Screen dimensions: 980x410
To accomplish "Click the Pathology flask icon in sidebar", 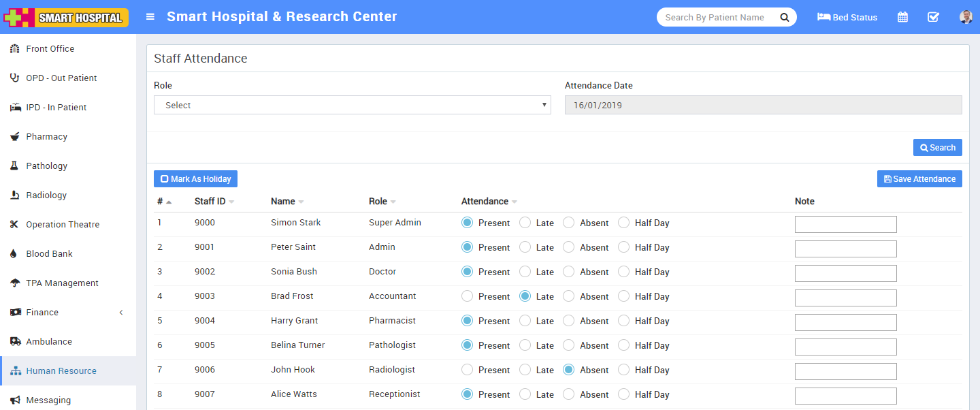I will (14, 165).
